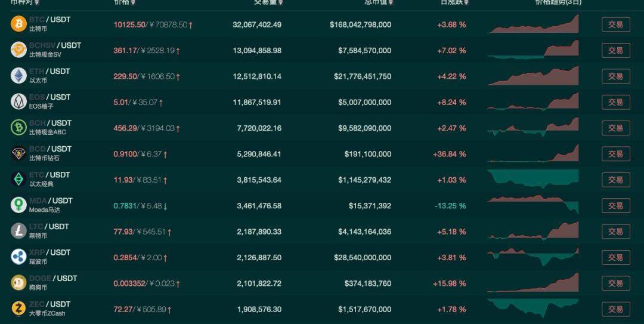644x324 pixels.
Task: Click the MDA Moeda coin icon
Action: click(18, 205)
